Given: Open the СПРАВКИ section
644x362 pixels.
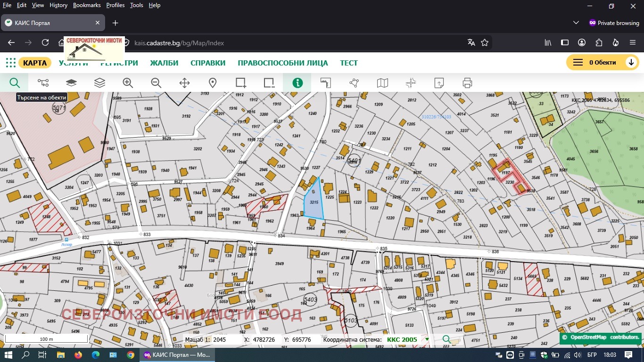Looking at the screenshot, I should click(x=208, y=63).
